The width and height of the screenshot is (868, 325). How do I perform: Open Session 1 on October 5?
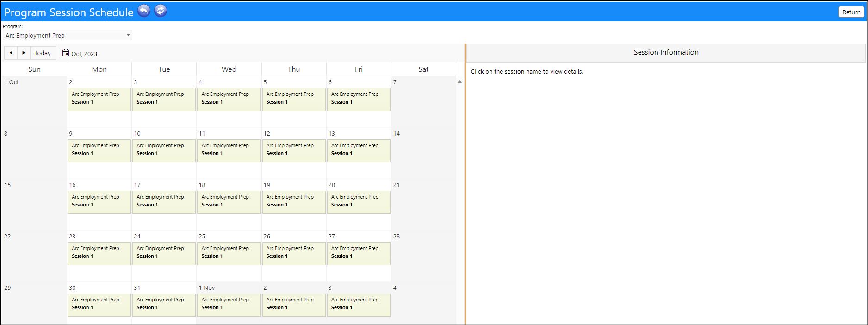(294, 100)
